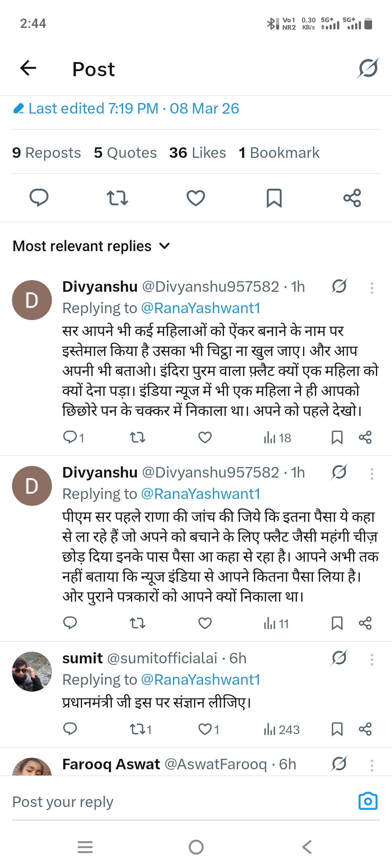392x868 pixels.
Task: Open the 9 Reposts list
Action: (46, 153)
